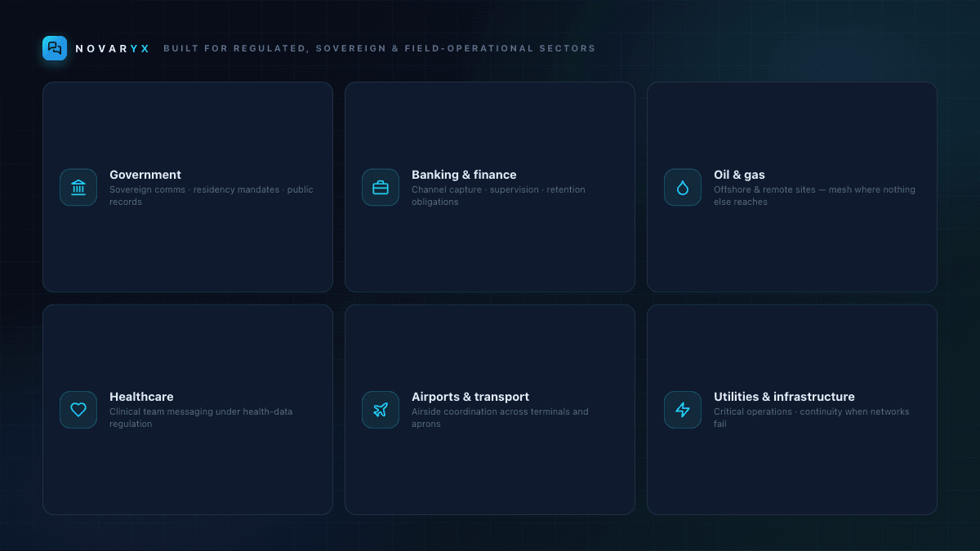
Task: Click the 'Channel capture · supervision' description
Action: 498,196
